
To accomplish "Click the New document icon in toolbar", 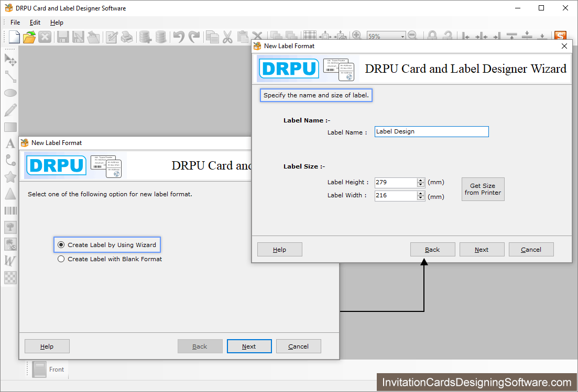I will (14, 37).
